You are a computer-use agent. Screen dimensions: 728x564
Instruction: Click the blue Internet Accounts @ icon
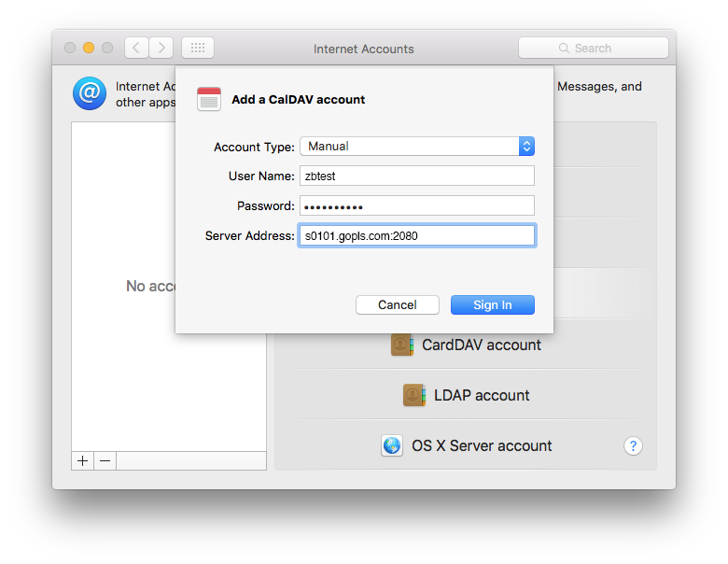coord(90,93)
